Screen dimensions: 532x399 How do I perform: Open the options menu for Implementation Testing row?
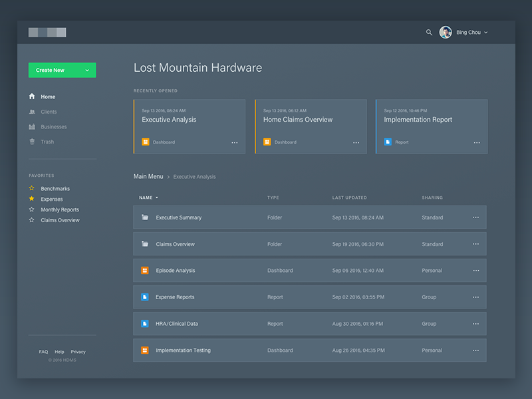click(x=475, y=350)
